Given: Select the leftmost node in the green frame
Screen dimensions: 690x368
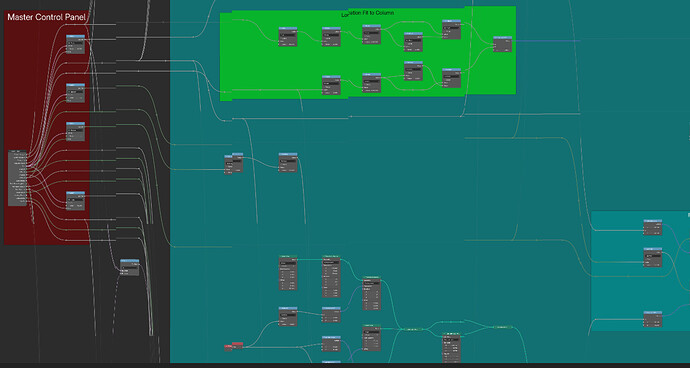Looking at the screenshot, I should (288, 37).
